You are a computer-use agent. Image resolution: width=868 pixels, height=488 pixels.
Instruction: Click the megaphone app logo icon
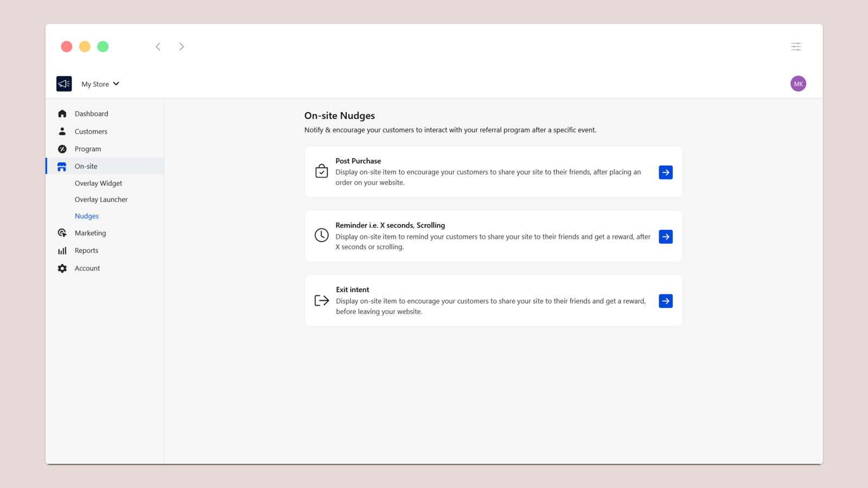click(64, 84)
